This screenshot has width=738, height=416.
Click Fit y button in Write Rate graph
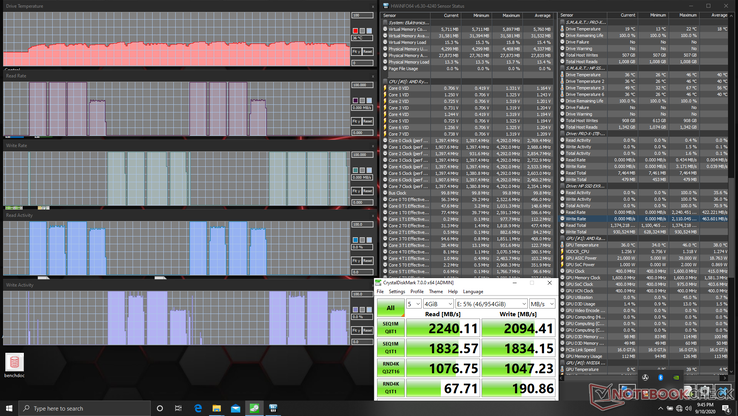coord(356,191)
